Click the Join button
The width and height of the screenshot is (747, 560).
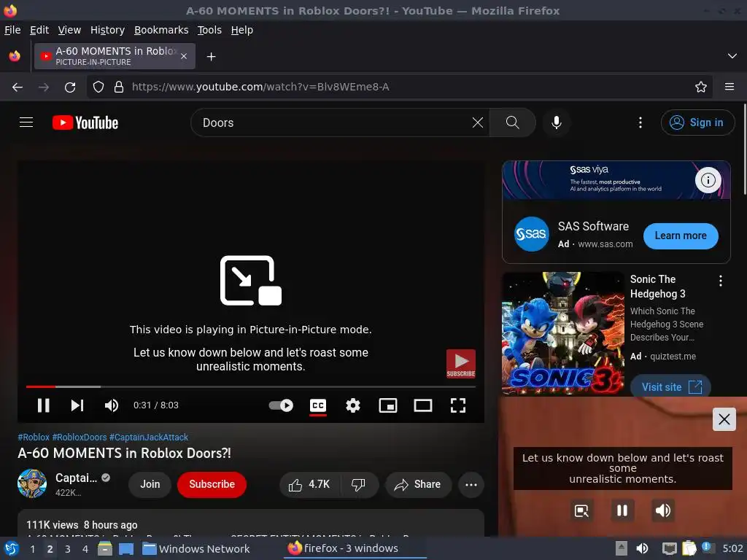tap(150, 484)
